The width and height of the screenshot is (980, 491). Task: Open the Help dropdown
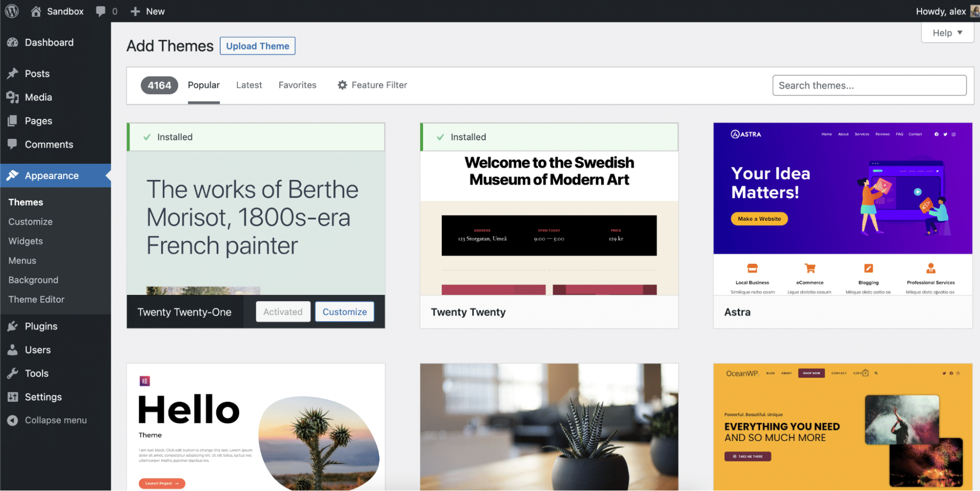[947, 33]
